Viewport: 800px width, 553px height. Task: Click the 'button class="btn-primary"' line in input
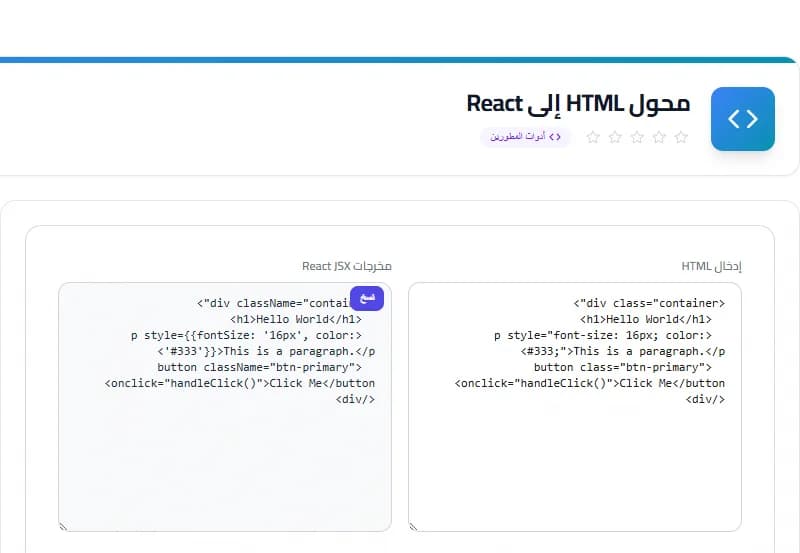[x=622, y=367]
